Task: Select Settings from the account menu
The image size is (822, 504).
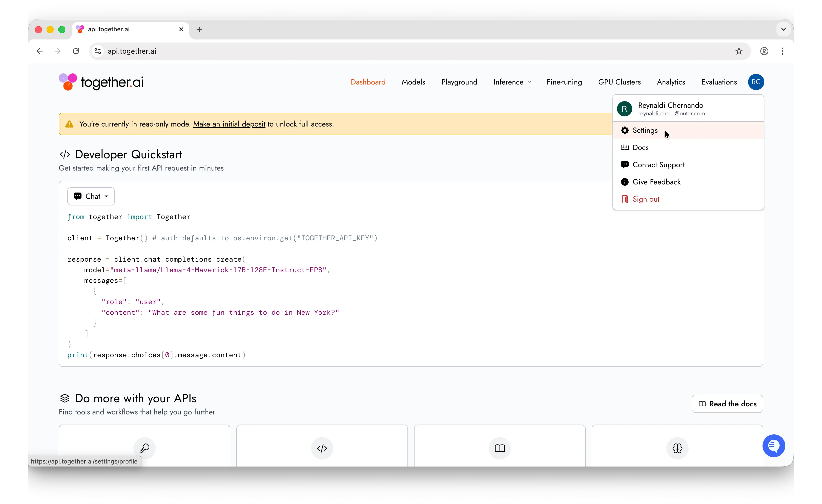Action: [x=645, y=130]
